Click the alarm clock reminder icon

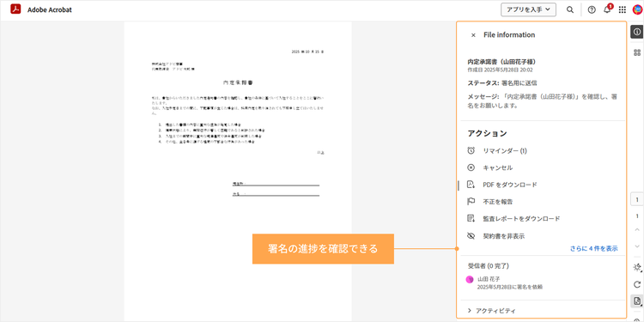[x=471, y=151]
